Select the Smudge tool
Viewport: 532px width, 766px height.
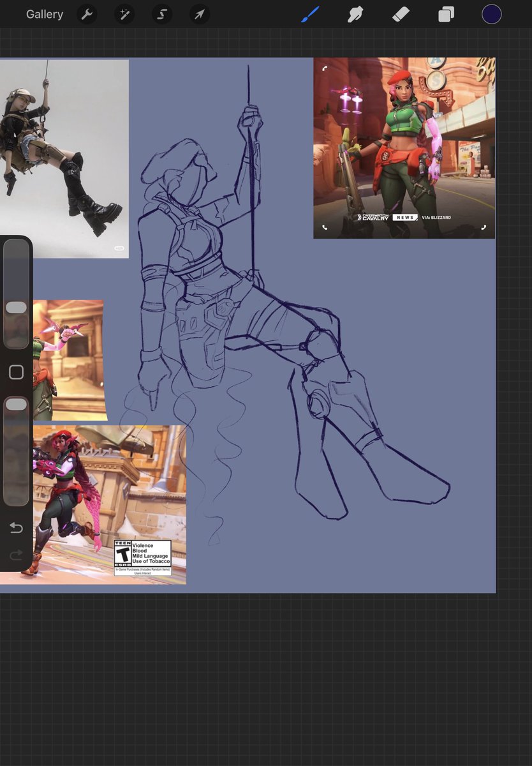click(355, 14)
